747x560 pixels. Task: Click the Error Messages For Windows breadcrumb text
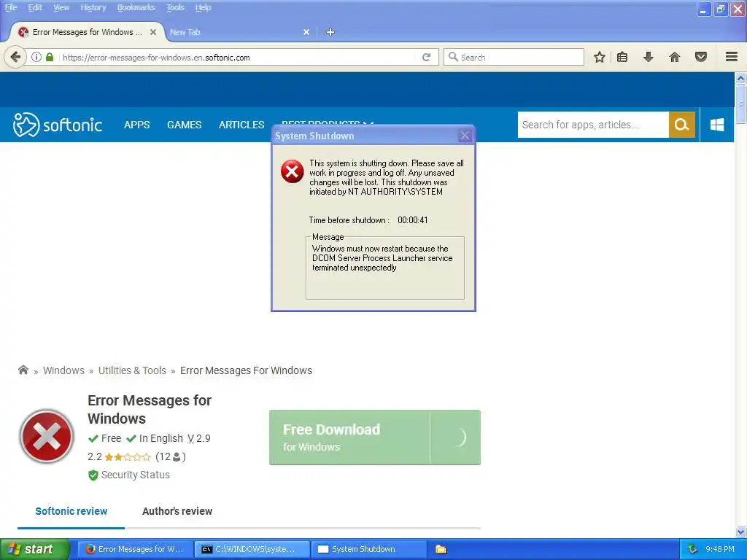tap(246, 370)
